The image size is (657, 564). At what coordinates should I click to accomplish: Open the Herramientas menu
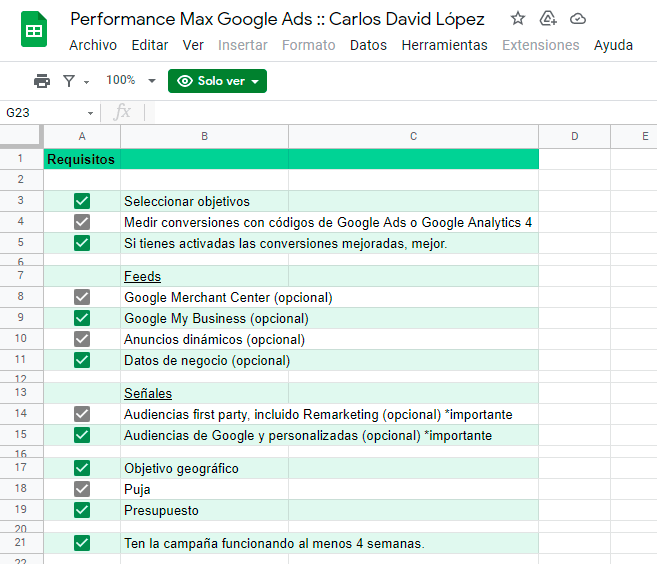click(x=445, y=45)
